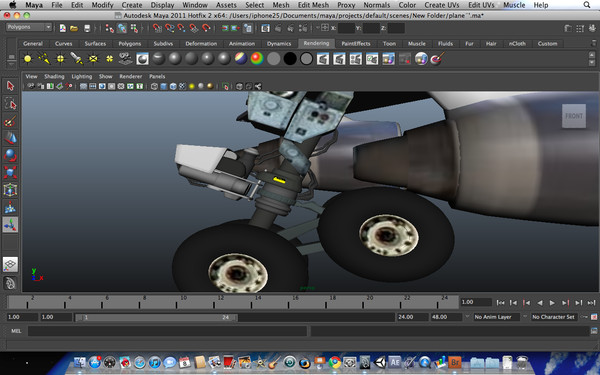Play the animation forward
Image resolution: width=600 pixels, height=375 pixels.
point(552,303)
